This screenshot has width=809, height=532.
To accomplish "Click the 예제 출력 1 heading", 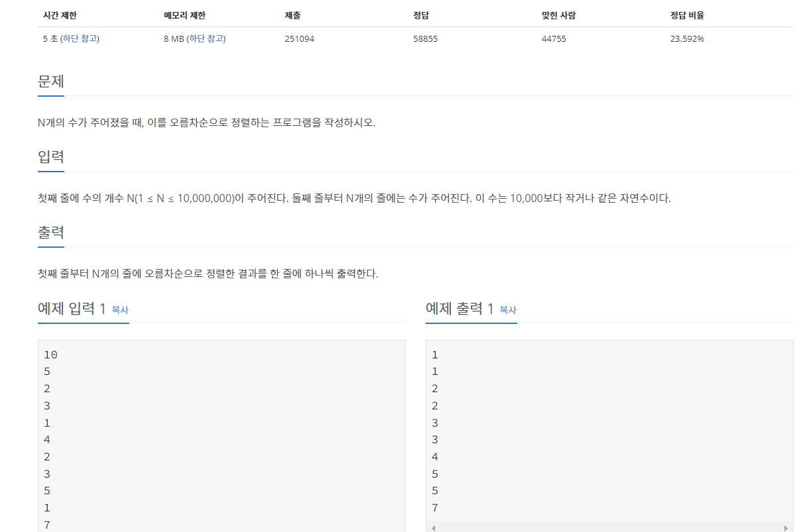I will [461, 308].
